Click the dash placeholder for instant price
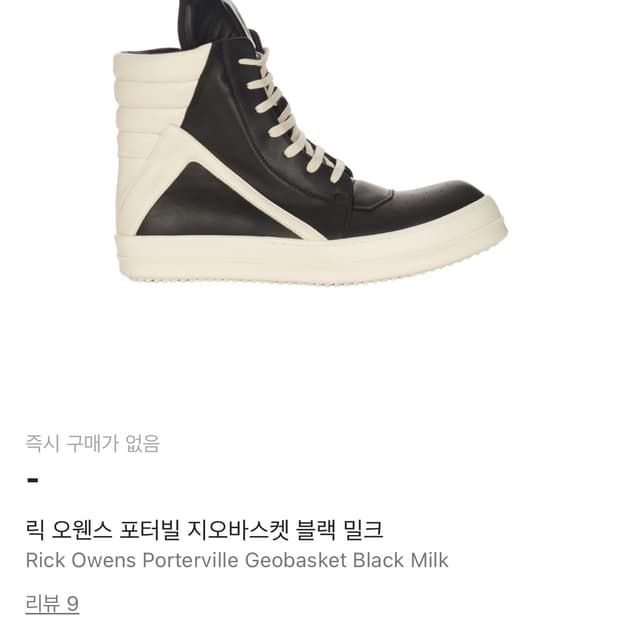620x620 pixels. (33, 480)
